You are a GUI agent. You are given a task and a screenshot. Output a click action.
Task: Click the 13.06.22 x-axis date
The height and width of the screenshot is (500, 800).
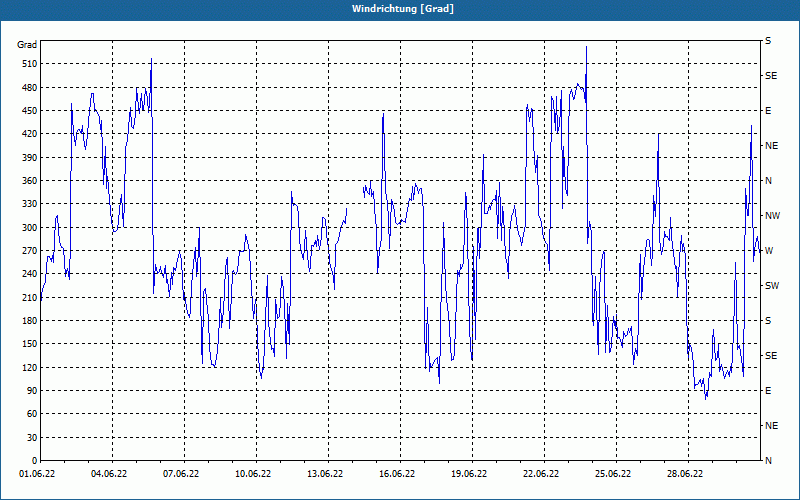pos(325,474)
